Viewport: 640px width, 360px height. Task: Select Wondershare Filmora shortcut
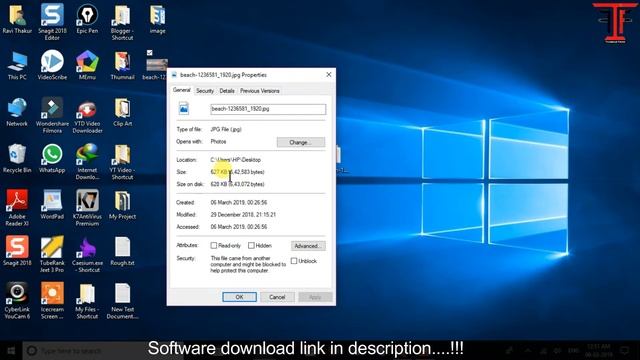(52, 115)
